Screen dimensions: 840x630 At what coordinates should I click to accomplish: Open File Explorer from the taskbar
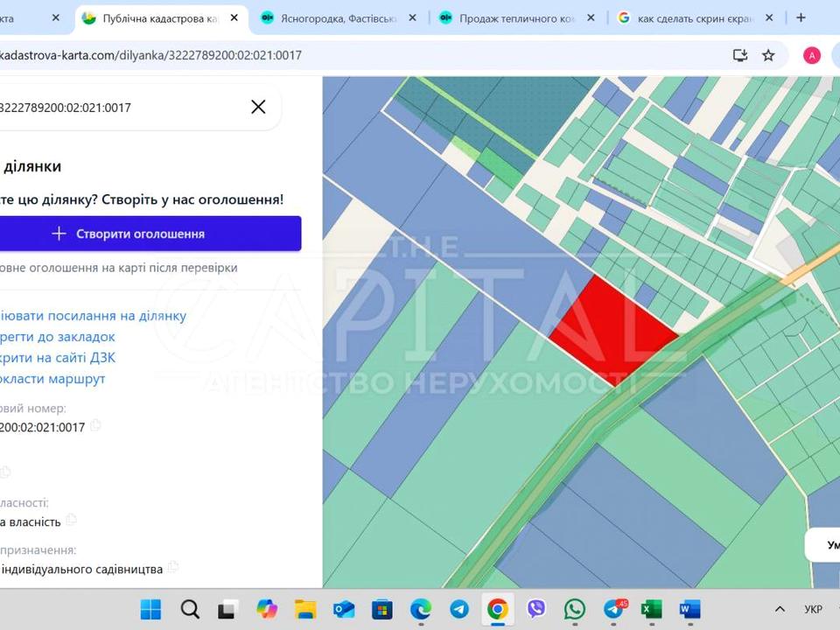pyautogui.click(x=304, y=610)
